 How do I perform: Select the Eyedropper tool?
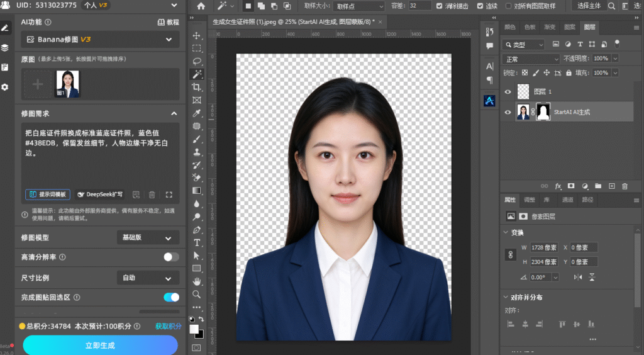[x=197, y=113]
